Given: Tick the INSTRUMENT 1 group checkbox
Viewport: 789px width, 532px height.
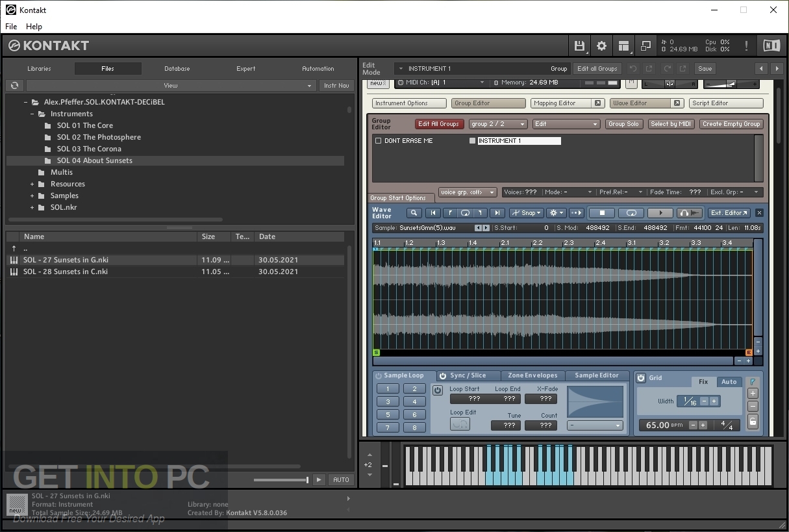Looking at the screenshot, I should pos(472,141).
